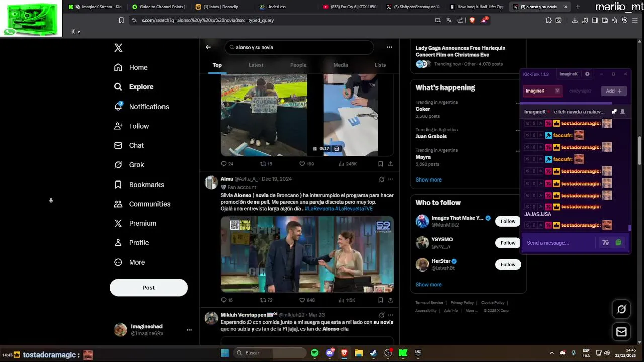Switch to the Media tab

click(341, 65)
